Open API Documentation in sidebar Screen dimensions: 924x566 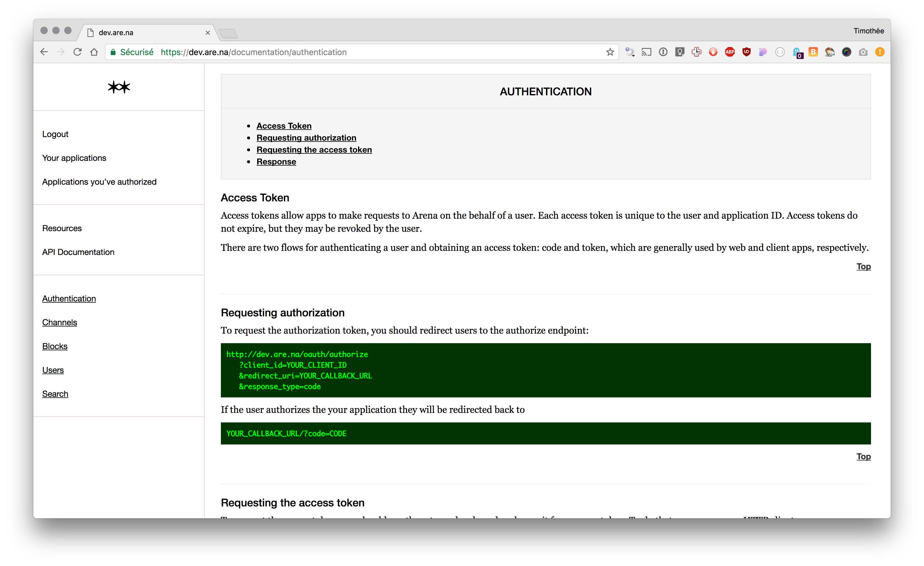78,252
